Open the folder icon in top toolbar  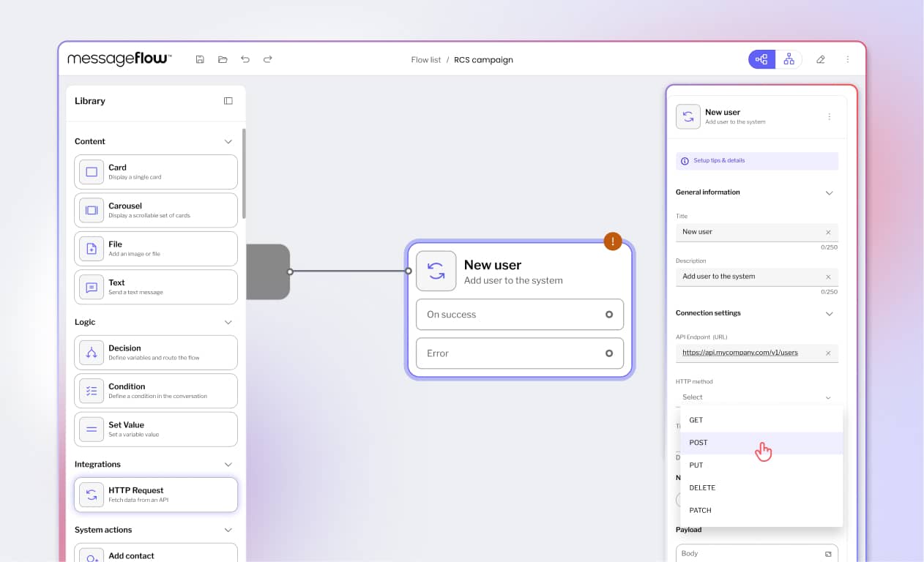coord(223,59)
